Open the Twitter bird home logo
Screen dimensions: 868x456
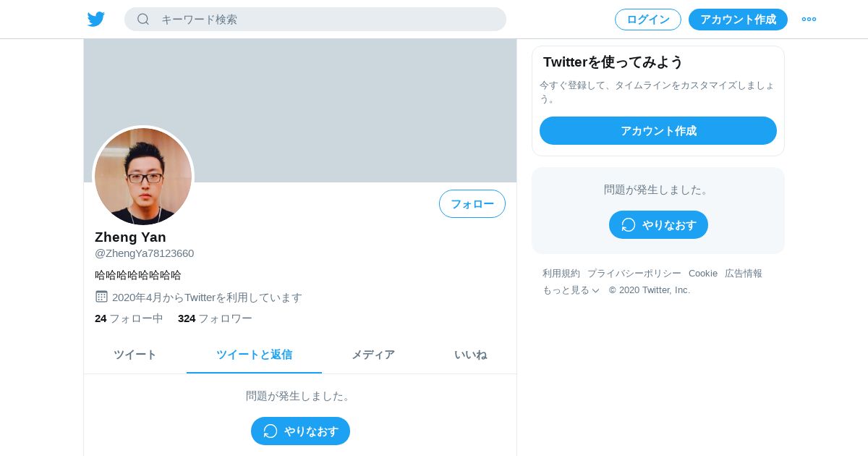point(96,20)
